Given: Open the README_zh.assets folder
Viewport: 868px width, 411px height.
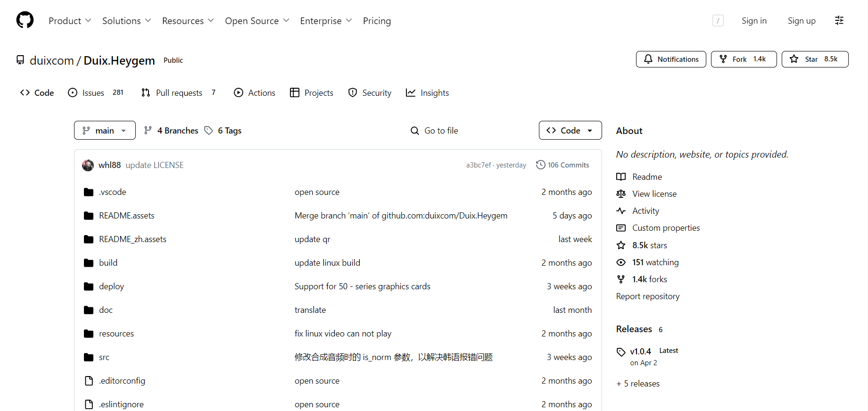Looking at the screenshot, I should tap(132, 239).
